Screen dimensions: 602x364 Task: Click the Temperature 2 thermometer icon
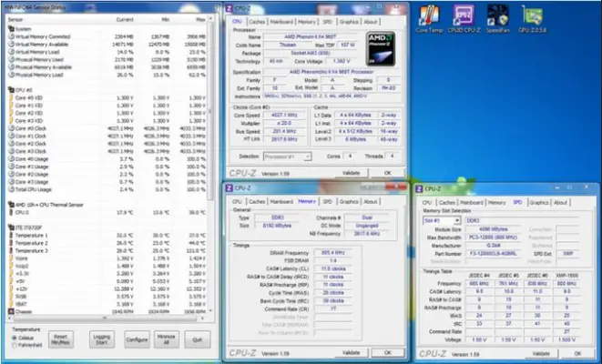coord(11,243)
